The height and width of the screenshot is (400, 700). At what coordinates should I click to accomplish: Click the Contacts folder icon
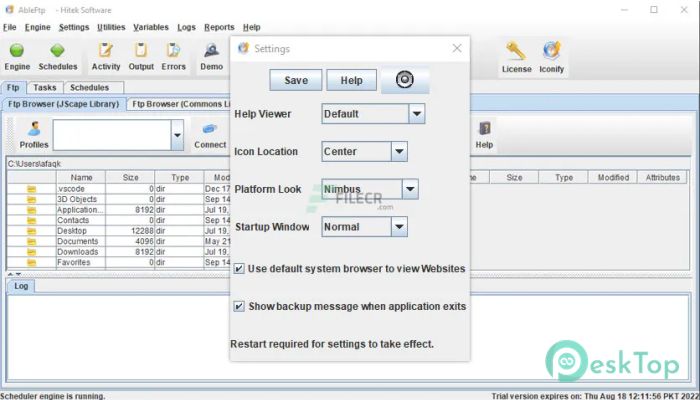click(31, 221)
